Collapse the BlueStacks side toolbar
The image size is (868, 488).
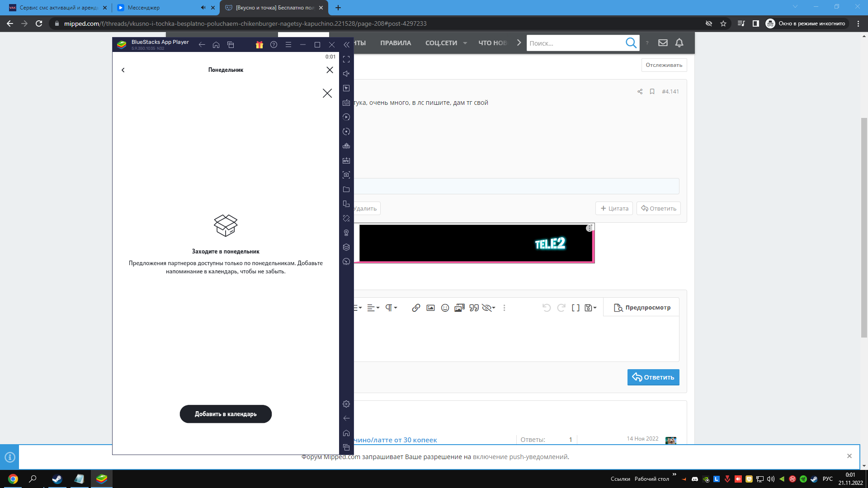coord(346,45)
